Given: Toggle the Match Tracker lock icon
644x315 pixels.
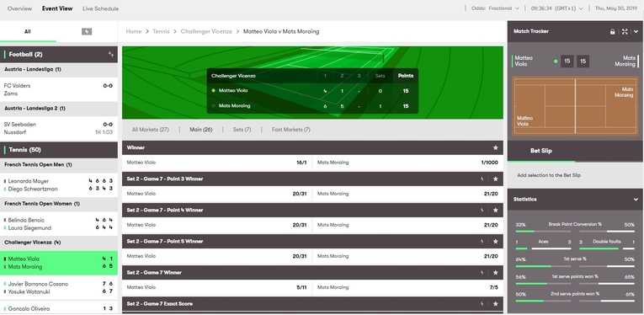Looking at the screenshot, I should click(x=612, y=32).
